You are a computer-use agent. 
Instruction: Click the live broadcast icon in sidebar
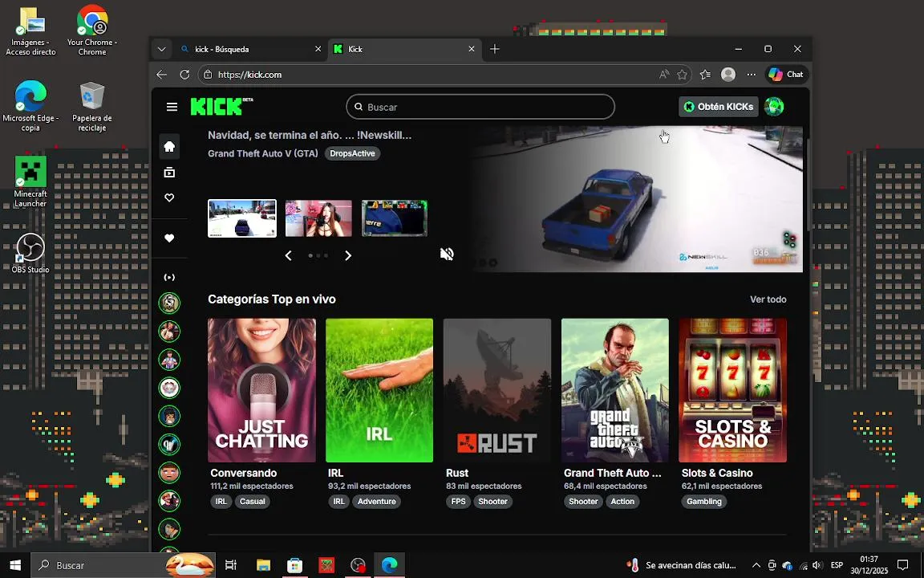tap(169, 277)
